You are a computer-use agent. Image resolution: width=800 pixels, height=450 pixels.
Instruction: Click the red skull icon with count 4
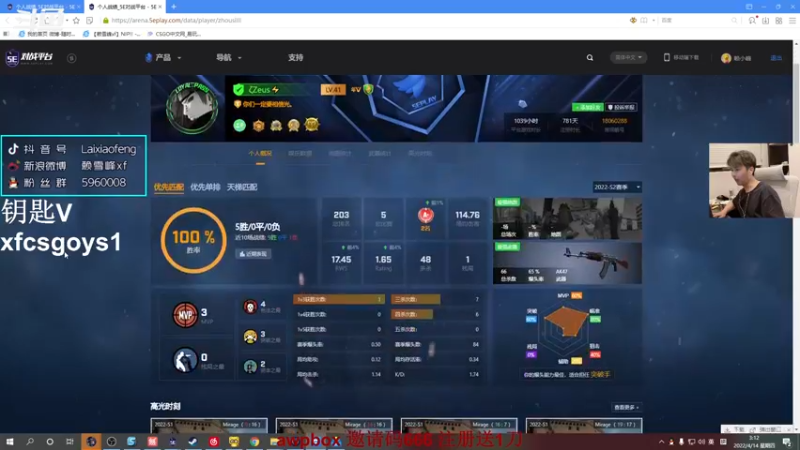pyautogui.click(x=250, y=307)
